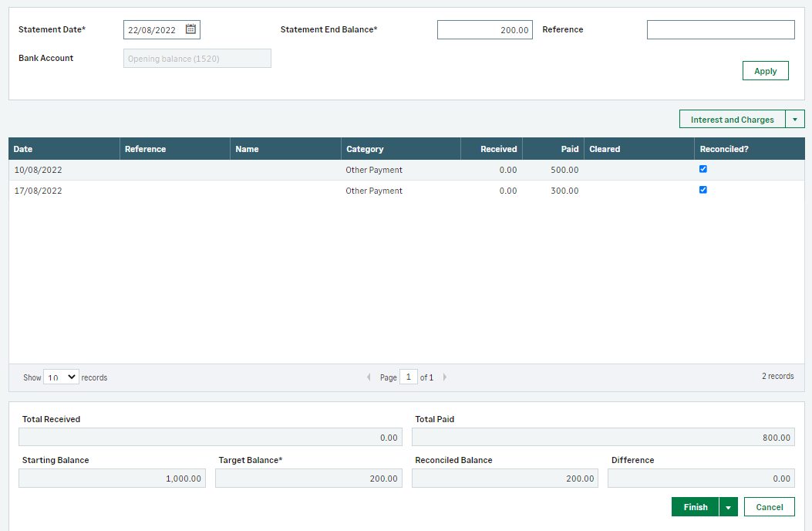This screenshot has height=531, width=812.
Task: Click the Interest and Charges button
Action: coord(732,120)
